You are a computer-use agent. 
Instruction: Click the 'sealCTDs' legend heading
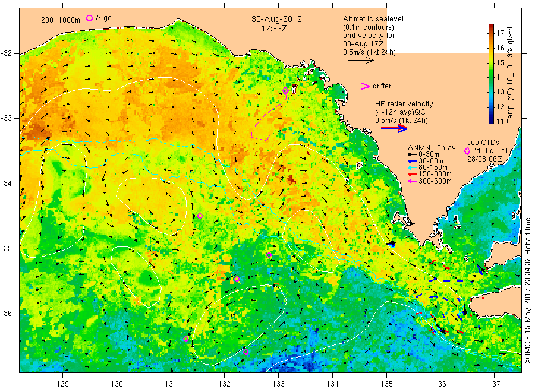click(x=483, y=143)
